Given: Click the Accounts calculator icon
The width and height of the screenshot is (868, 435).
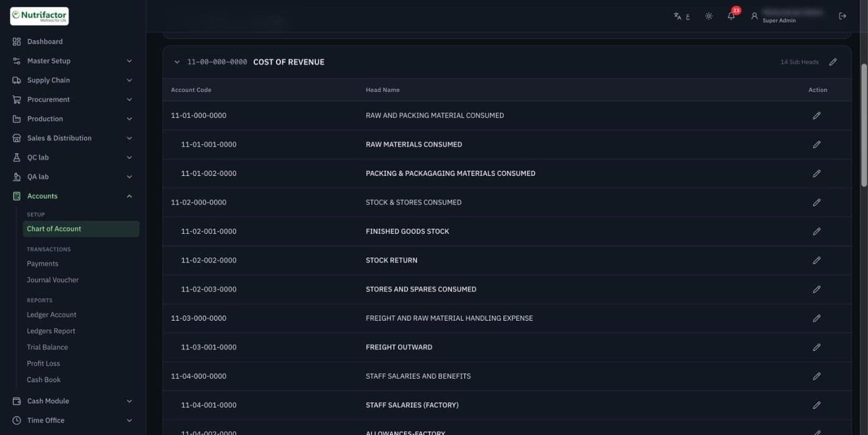Looking at the screenshot, I should pyautogui.click(x=17, y=196).
